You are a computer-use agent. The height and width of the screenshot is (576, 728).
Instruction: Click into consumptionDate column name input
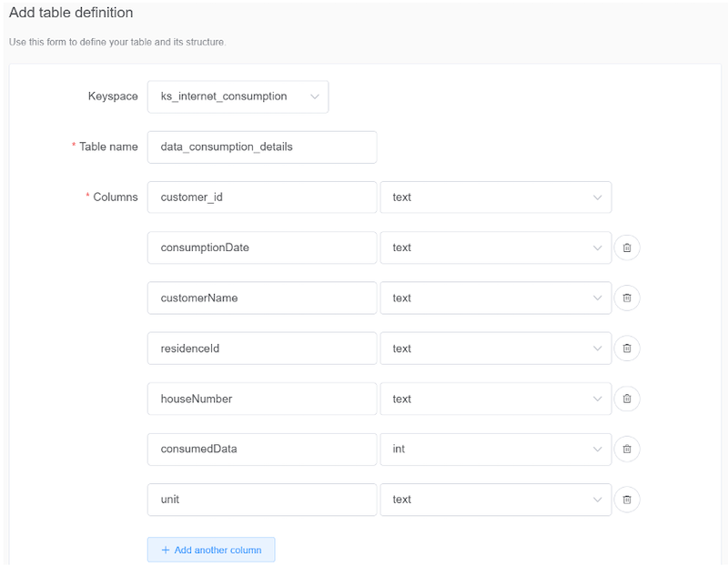click(262, 248)
